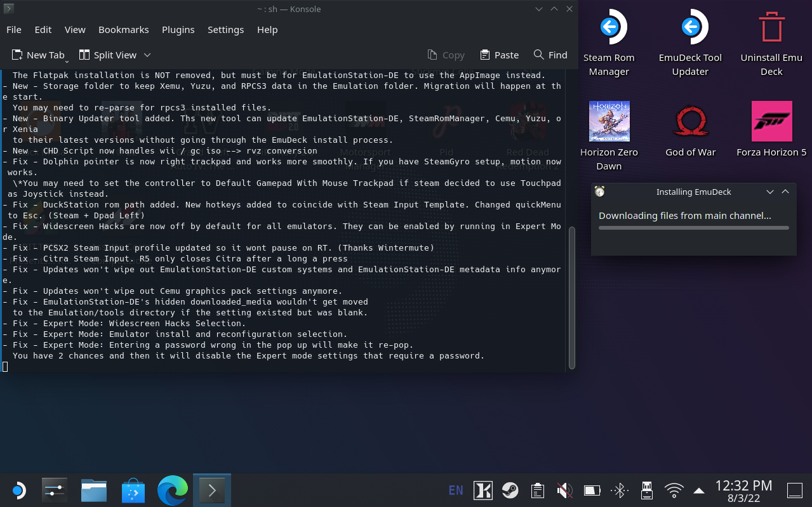Click the Show Desktop button
This screenshot has width=812, height=507.
tap(794, 490)
